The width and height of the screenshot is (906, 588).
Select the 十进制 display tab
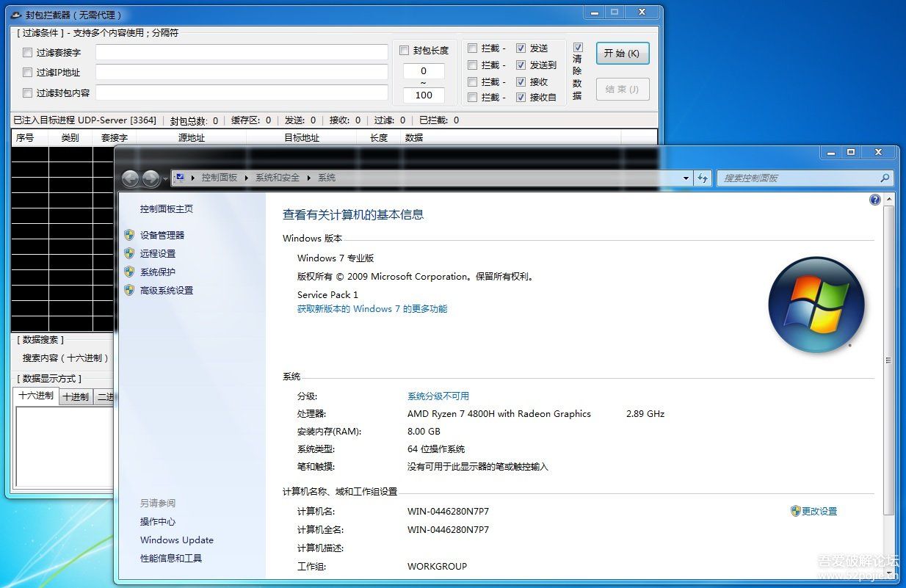76,397
